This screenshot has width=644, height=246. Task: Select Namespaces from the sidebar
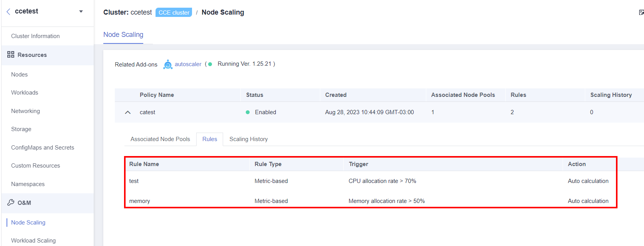tap(28, 184)
